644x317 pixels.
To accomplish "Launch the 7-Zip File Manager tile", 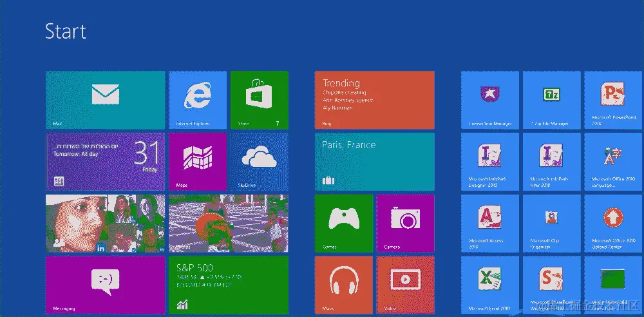I will click(552, 100).
